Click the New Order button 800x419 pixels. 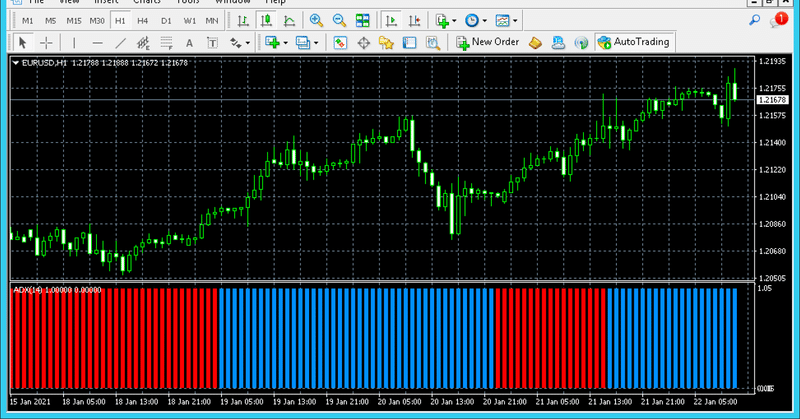click(488, 42)
